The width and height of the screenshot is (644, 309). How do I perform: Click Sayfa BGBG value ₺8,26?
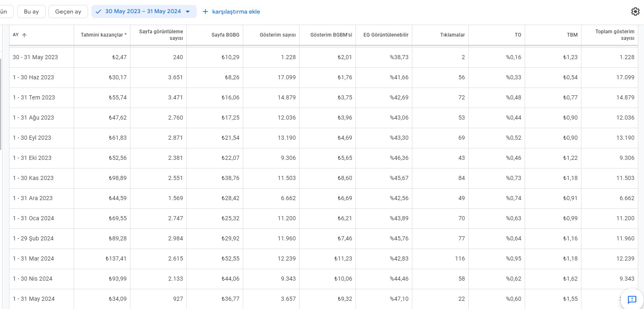232,78
